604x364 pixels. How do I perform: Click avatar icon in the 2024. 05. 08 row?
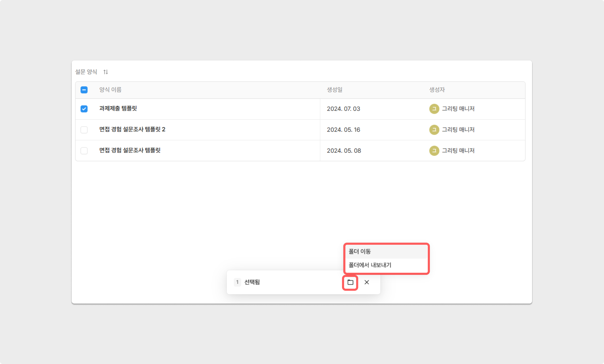(434, 151)
